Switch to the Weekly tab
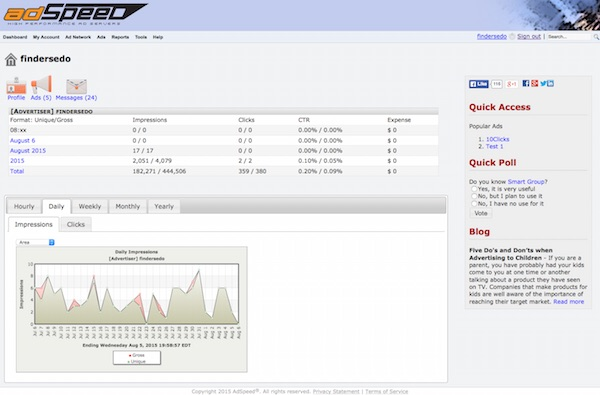 coord(90,206)
